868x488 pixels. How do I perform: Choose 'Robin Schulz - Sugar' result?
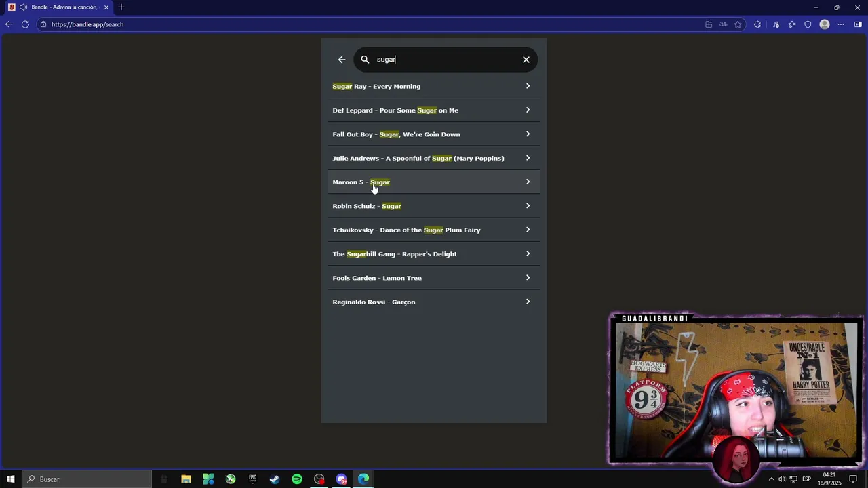click(434, 206)
